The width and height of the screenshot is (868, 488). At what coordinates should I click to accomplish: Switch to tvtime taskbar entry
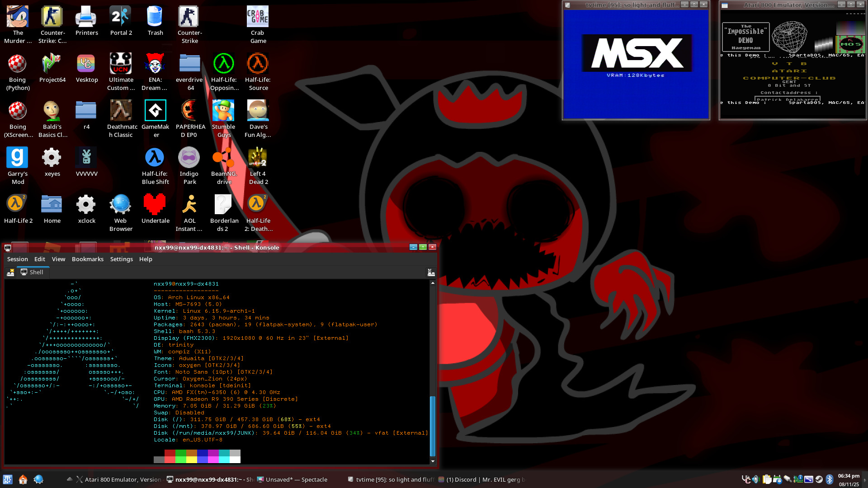coord(391,479)
